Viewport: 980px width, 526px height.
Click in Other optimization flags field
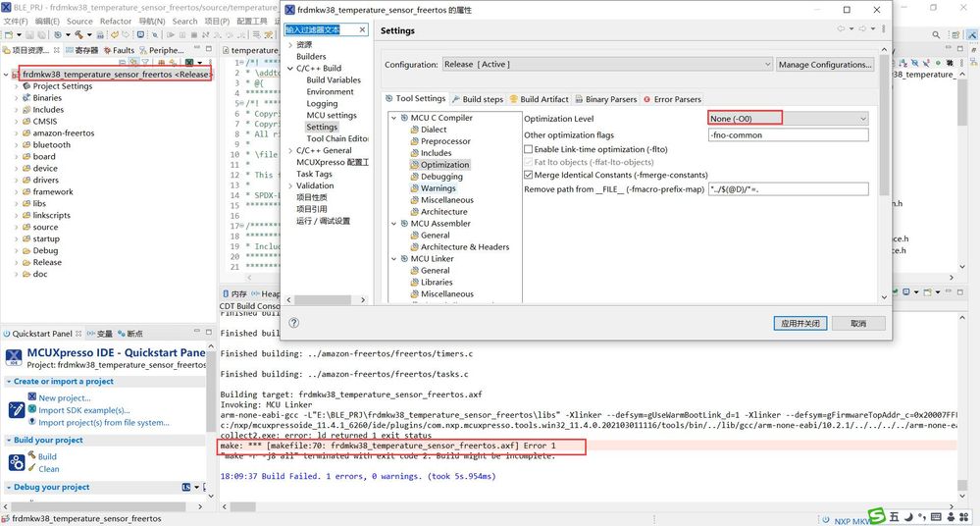[x=788, y=135]
